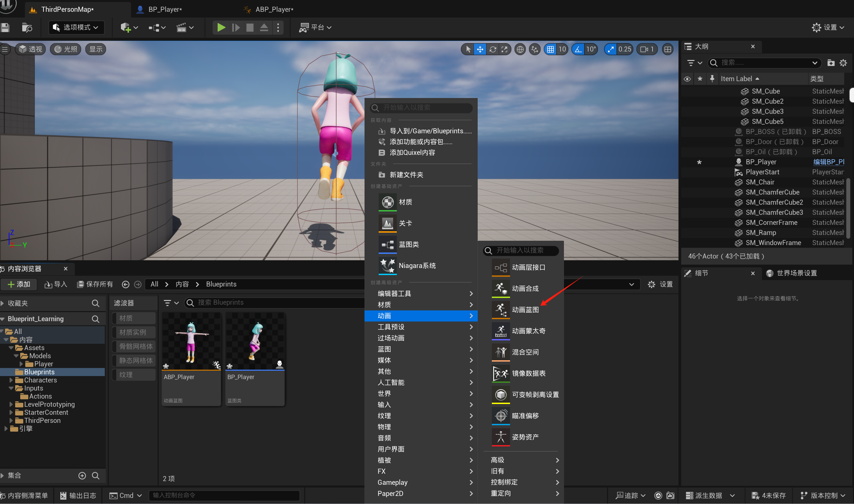Click the scale transform tool icon
The height and width of the screenshot is (504, 854).
(x=505, y=49)
